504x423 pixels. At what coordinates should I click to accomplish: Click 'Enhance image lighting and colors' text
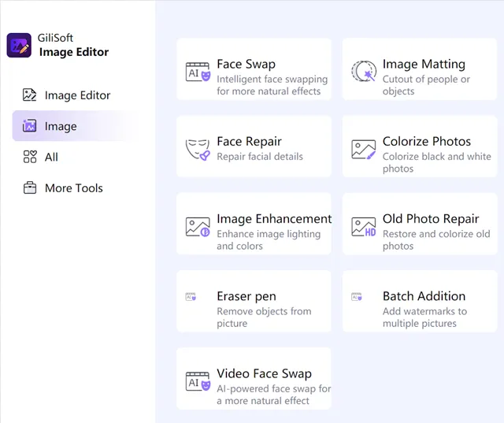pyautogui.click(x=269, y=239)
